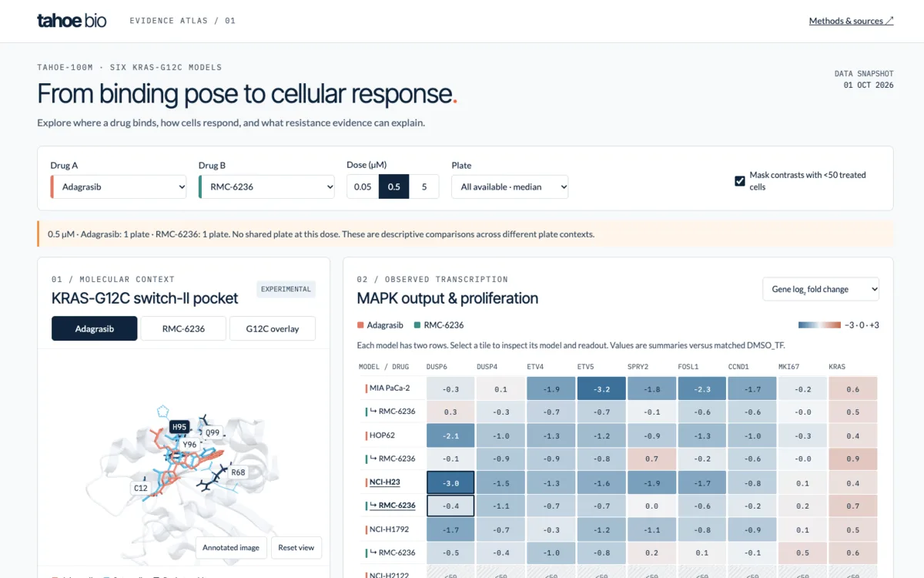This screenshot has height=578, width=924.
Task: Select NCI-H23 DUSP6 tile showing -3.0
Action: [450, 483]
